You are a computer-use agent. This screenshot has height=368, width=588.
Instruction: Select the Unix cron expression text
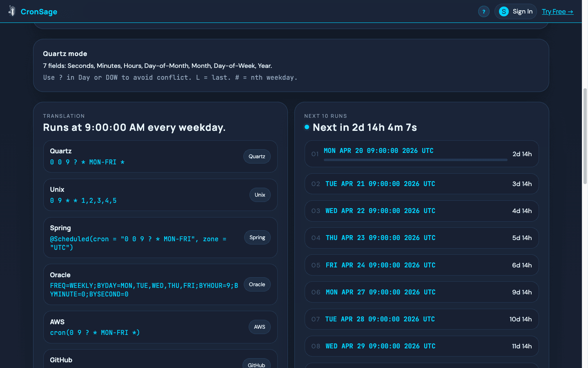pos(83,201)
